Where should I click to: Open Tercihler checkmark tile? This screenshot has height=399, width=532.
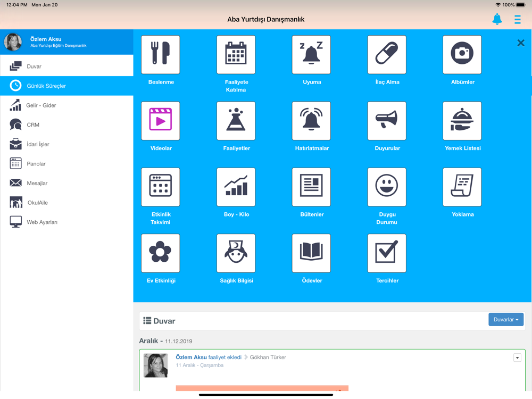tap(386, 253)
